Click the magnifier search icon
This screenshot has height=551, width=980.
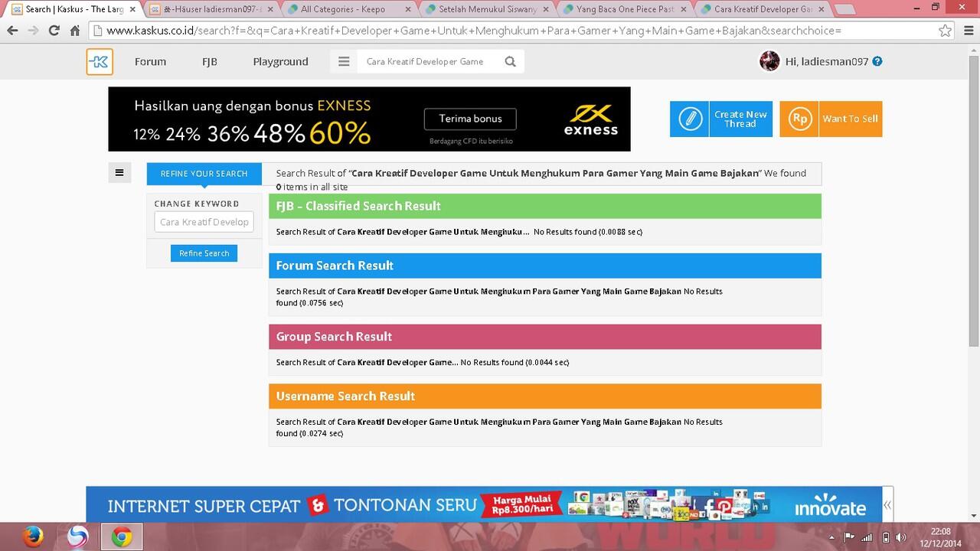tap(511, 62)
